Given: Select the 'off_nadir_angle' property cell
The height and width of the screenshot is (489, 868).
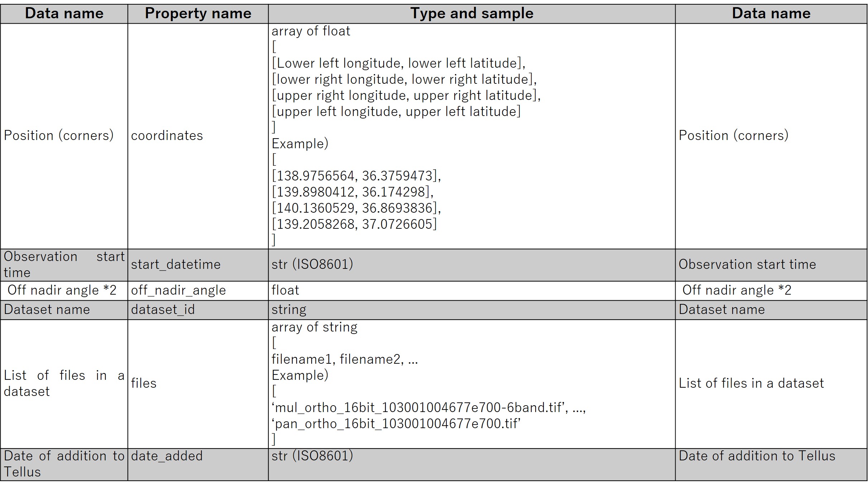Looking at the screenshot, I should point(198,291).
